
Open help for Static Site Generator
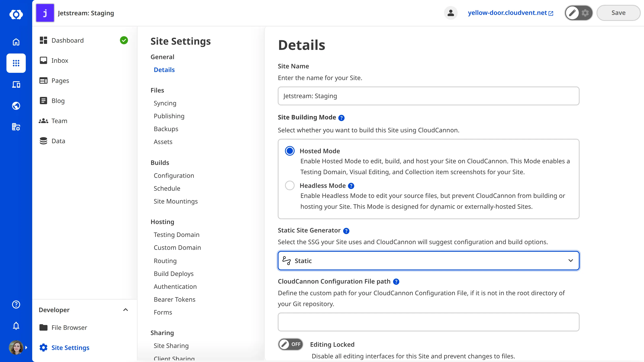pos(346,231)
